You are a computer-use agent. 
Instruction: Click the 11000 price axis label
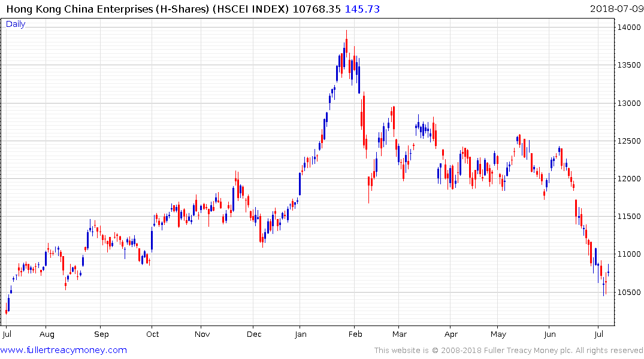tap(629, 254)
